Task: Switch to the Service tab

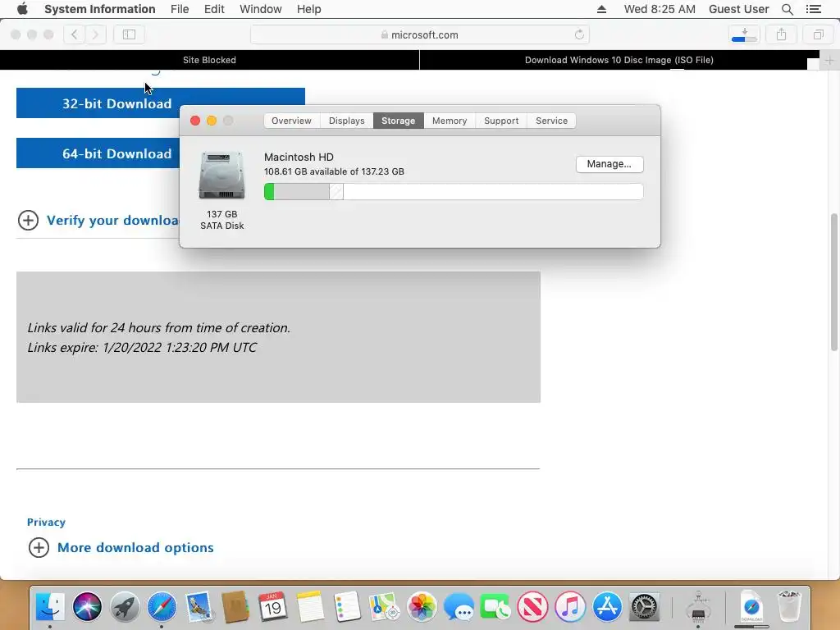Action: pyautogui.click(x=552, y=121)
